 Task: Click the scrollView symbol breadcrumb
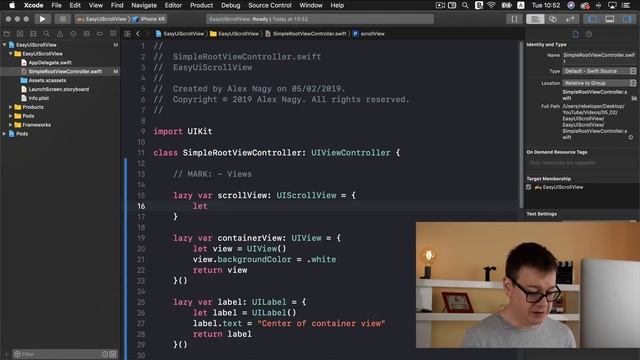[x=369, y=34]
